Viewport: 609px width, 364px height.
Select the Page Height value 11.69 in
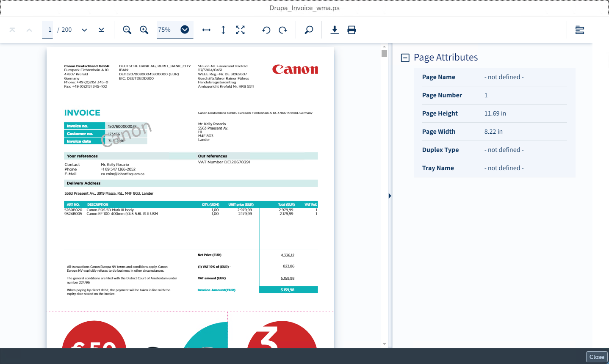pyautogui.click(x=495, y=113)
